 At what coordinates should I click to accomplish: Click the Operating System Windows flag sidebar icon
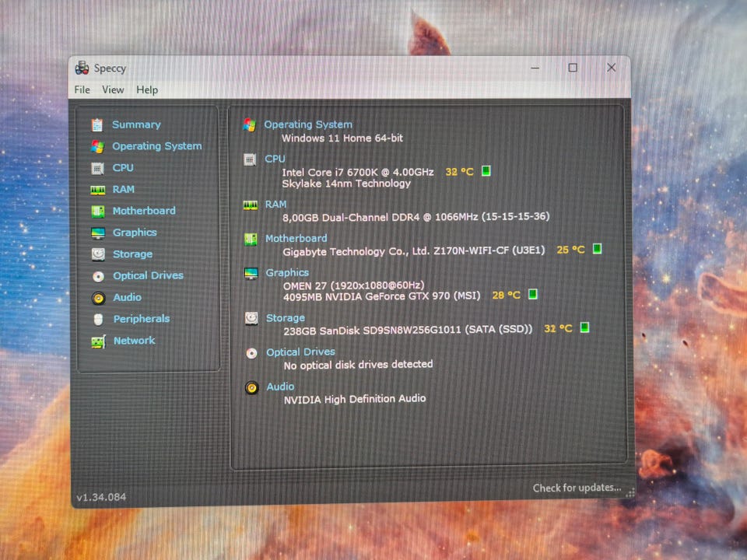click(x=97, y=147)
